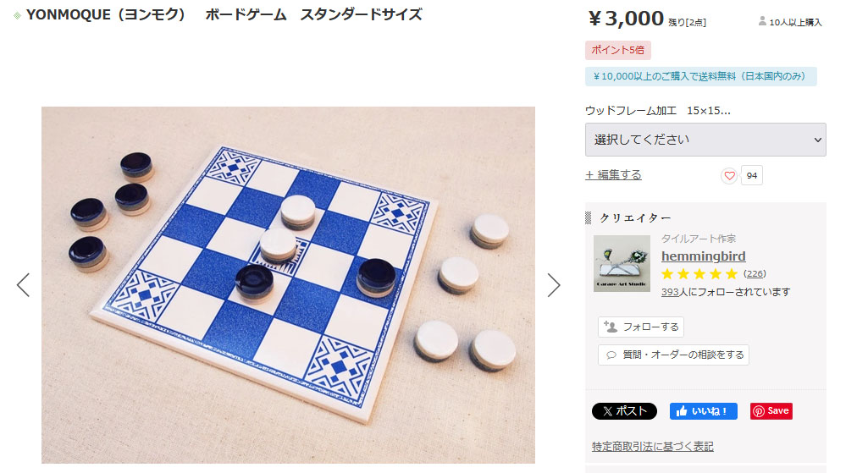The width and height of the screenshot is (868, 473).
Task: View the 226 reviews link
Action: click(x=755, y=274)
